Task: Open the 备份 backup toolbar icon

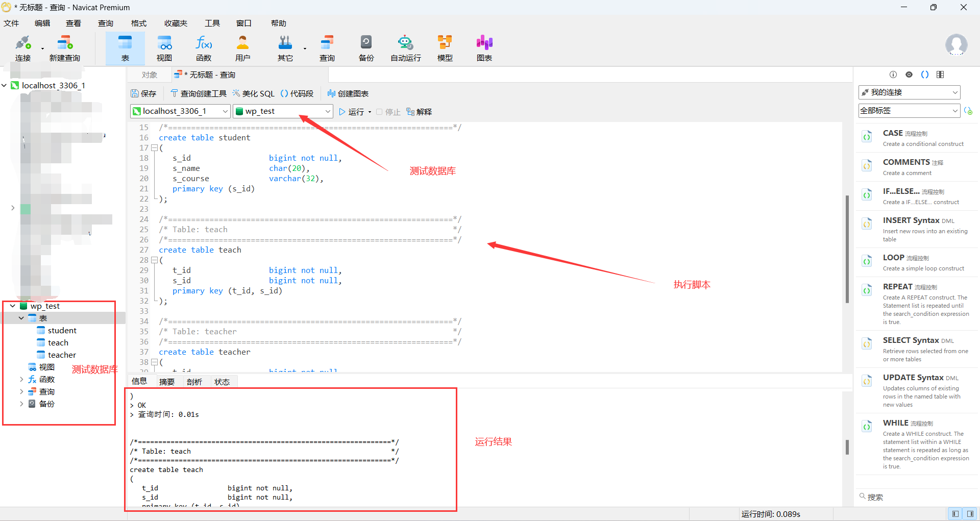Action: pos(366,48)
